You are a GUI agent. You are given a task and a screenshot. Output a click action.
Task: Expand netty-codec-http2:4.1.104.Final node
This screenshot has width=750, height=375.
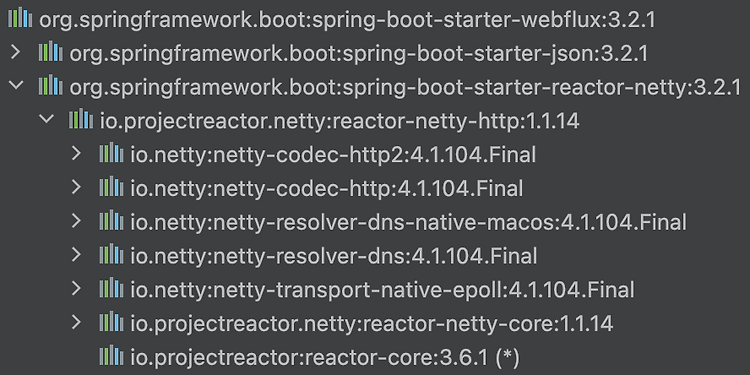pyautogui.click(x=77, y=153)
